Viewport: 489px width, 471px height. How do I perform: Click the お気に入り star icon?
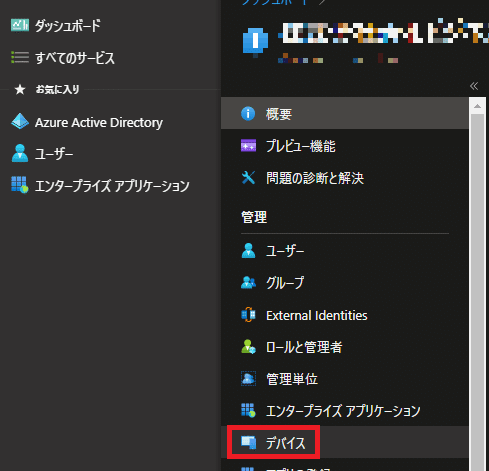[x=20, y=89]
